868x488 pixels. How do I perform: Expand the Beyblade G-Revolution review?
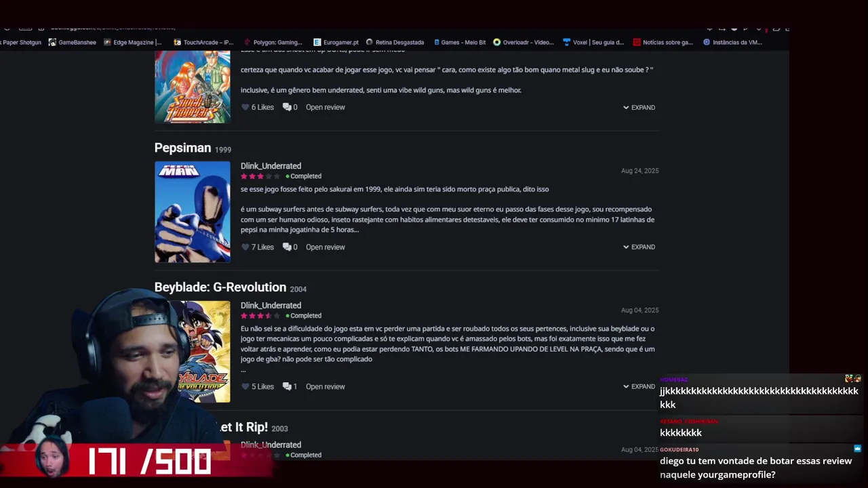[639, 386]
